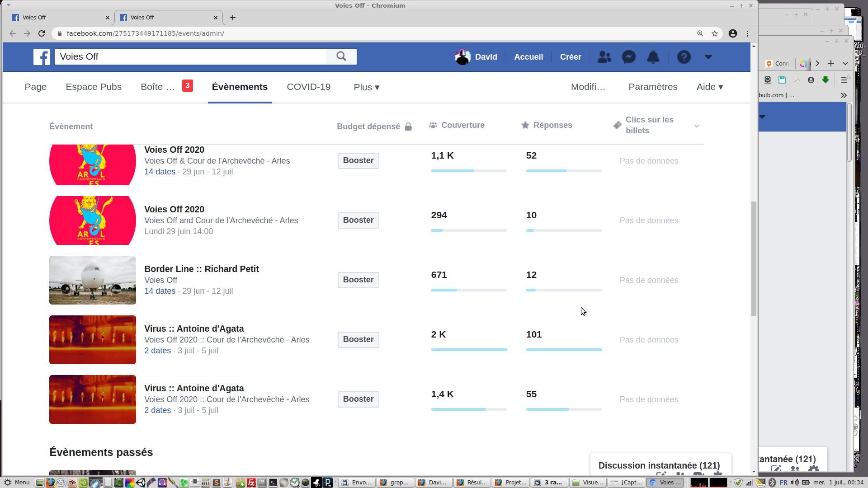This screenshot has width=868, height=488.
Task: Expand account menu arrow in header
Action: tap(708, 57)
